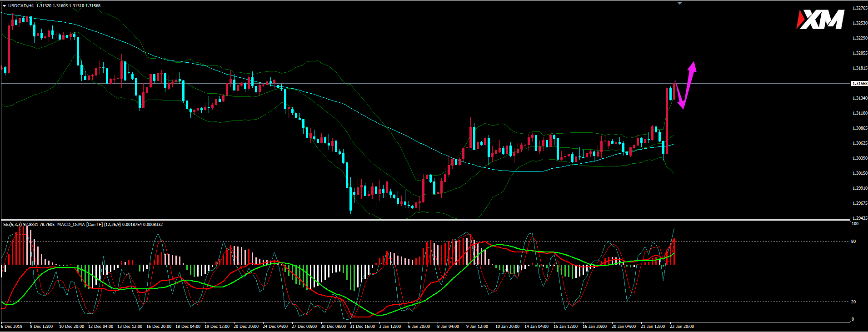Click the XM logo

[820, 20]
